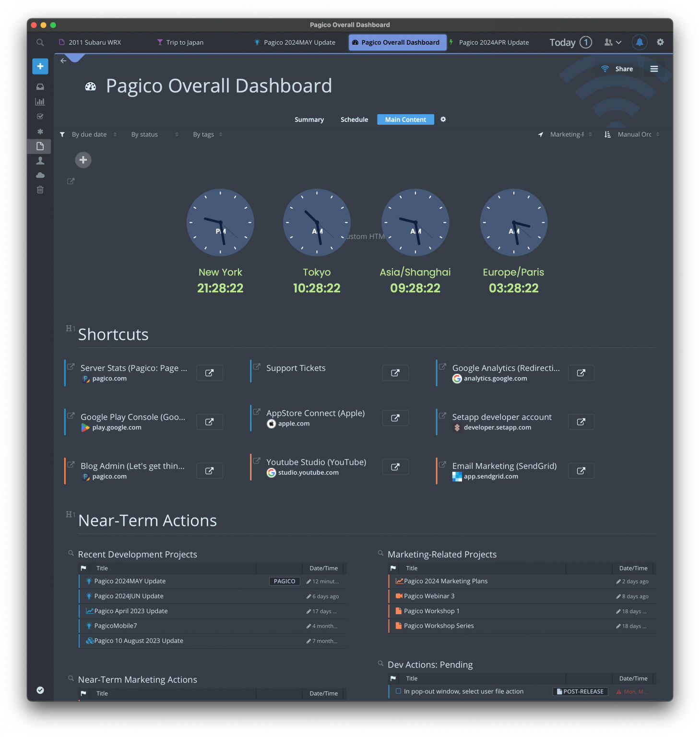The height and width of the screenshot is (737, 700).
Task: Open the Trash from the sidebar
Action: click(x=40, y=190)
